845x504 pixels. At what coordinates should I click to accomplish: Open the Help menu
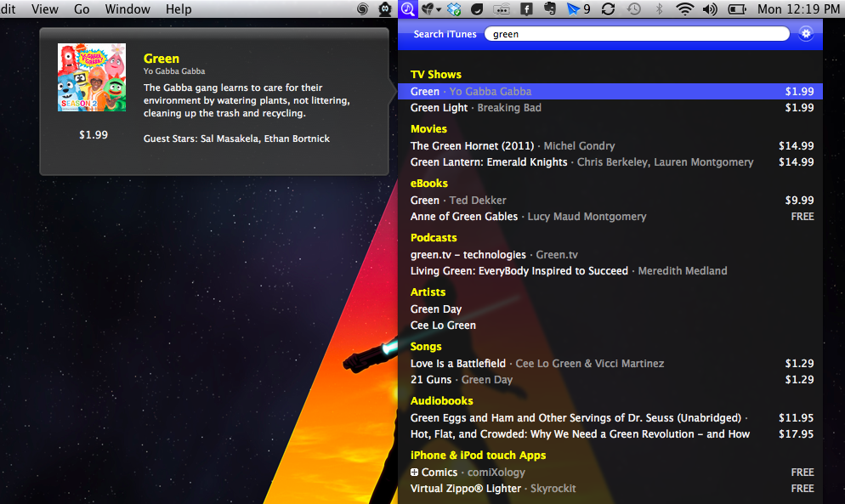pyautogui.click(x=179, y=8)
